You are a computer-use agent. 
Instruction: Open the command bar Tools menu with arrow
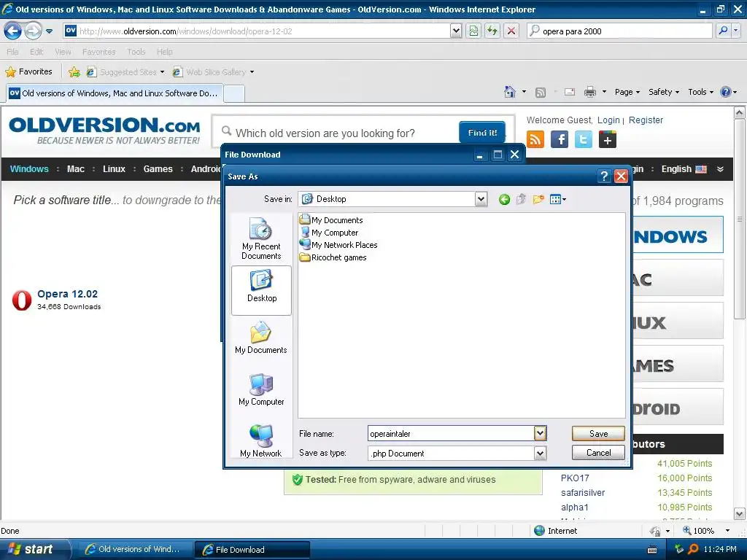click(x=700, y=92)
